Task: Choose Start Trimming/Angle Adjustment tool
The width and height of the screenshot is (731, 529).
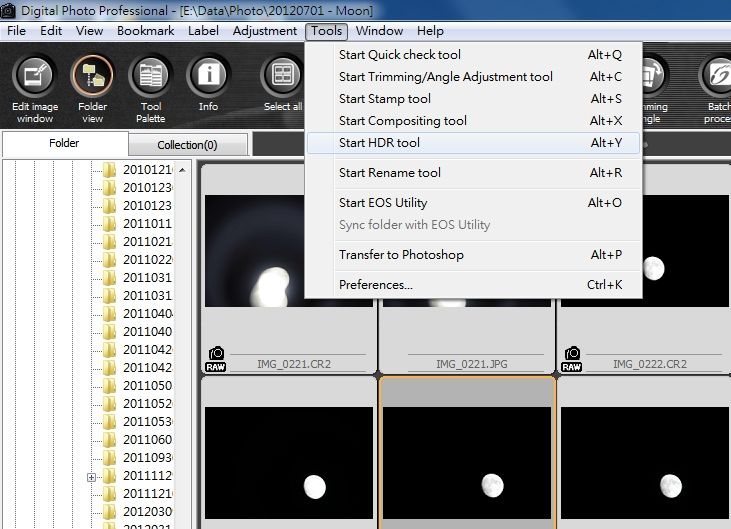Action: pyautogui.click(x=474, y=77)
